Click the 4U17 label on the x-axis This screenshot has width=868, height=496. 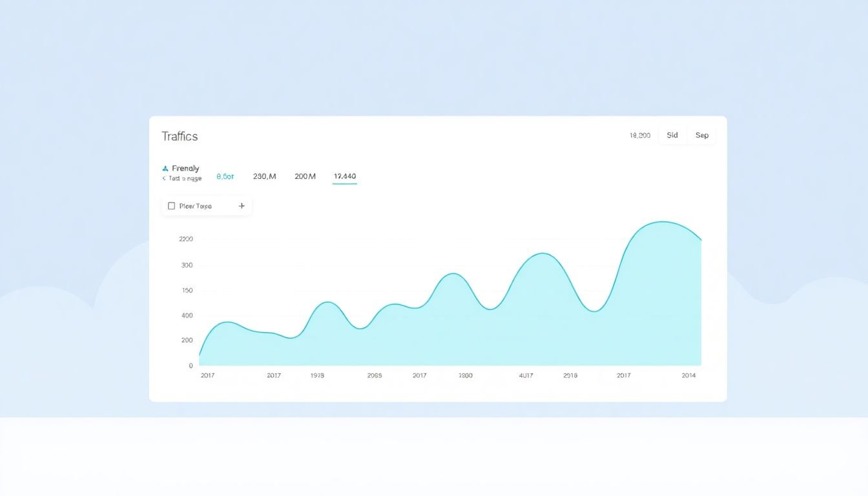click(526, 375)
